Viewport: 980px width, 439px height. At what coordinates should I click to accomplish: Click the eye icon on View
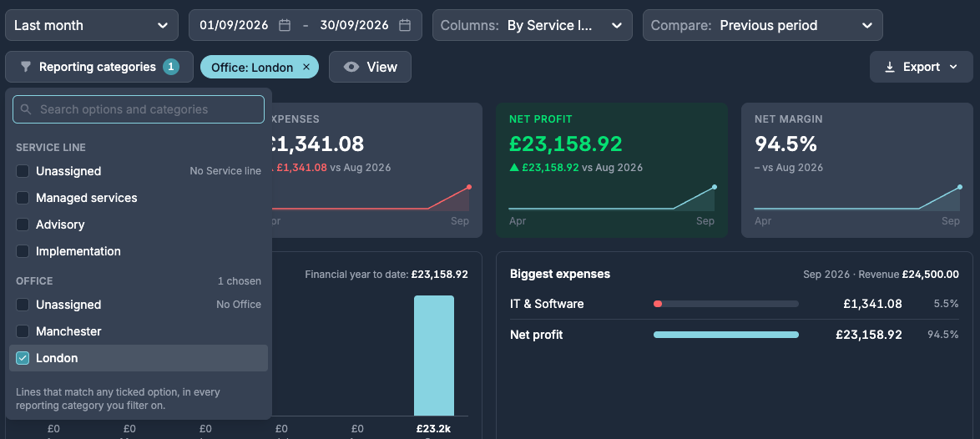click(x=351, y=67)
